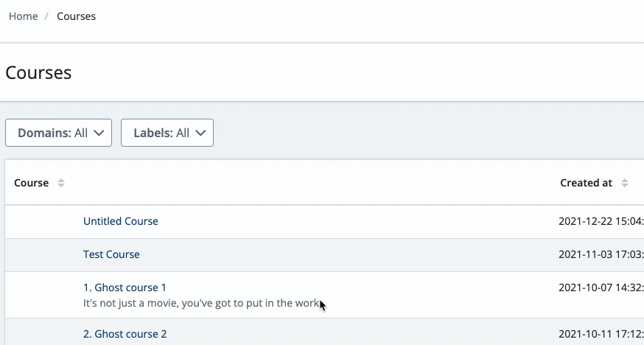Open the Domains: All dropdown
Viewport: 644px width, 345px height.
pyautogui.click(x=58, y=133)
